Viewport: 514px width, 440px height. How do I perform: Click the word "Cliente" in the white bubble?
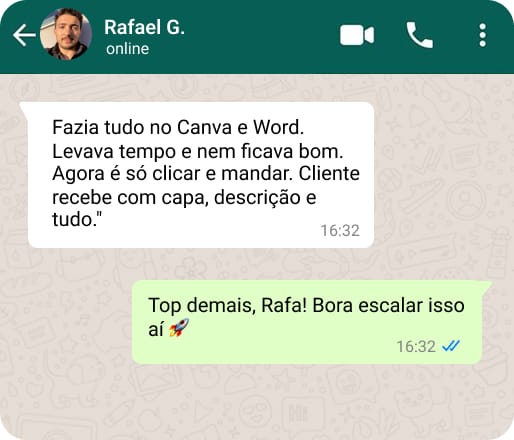tap(329, 174)
